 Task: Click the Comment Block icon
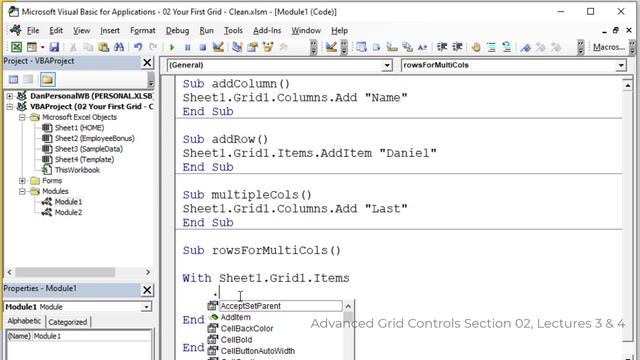[x=491, y=47]
